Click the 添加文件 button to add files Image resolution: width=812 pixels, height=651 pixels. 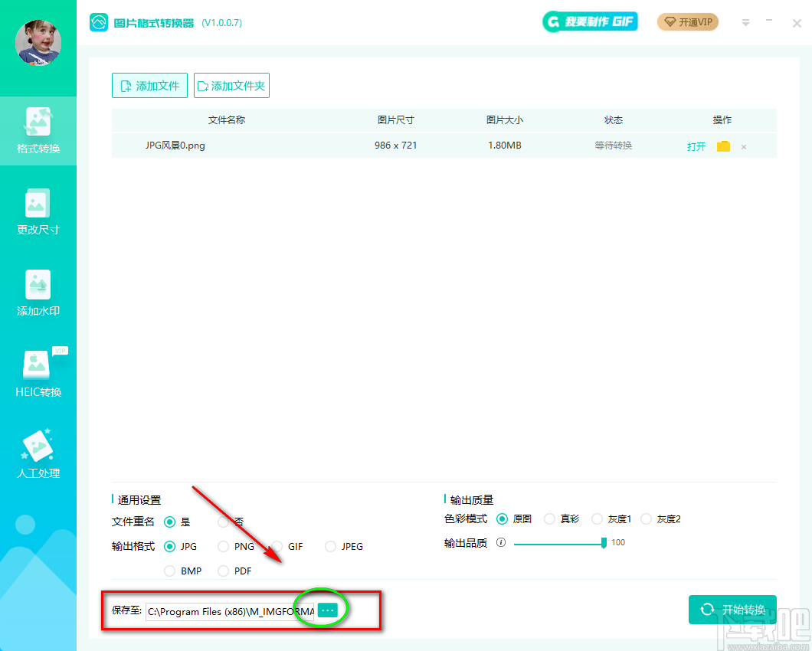pyautogui.click(x=149, y=85)
